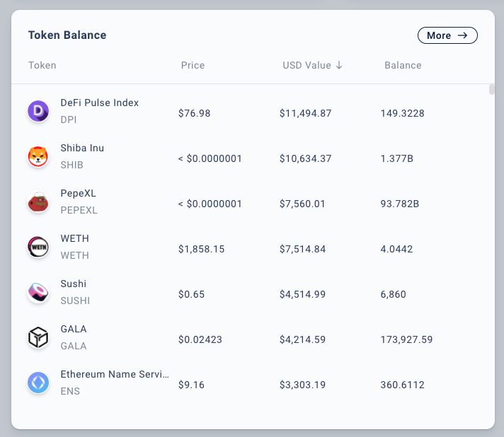Click balance 360.6112
Image resolution: width=504 pixels, height=437 pixels.
click(403, 385)
